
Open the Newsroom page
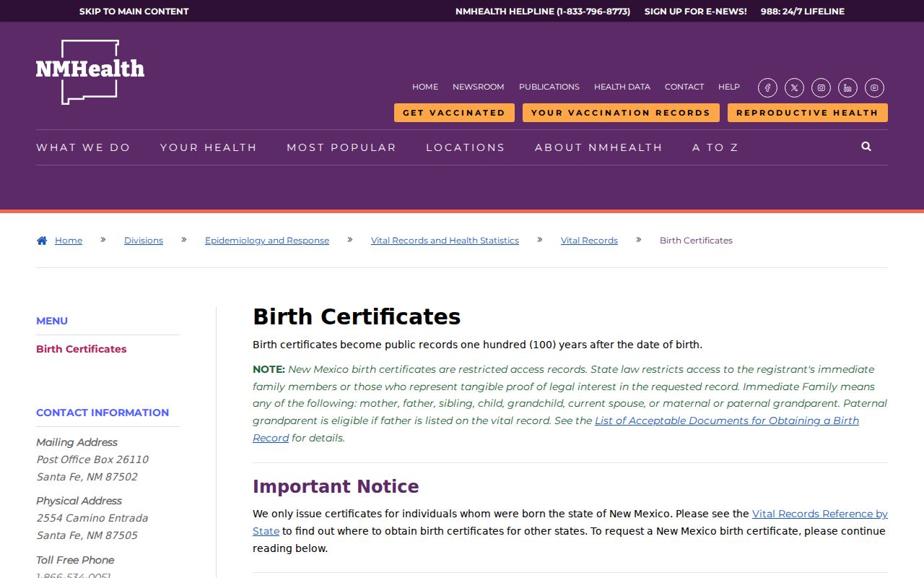pyautogui.click(x=479, y=87)
